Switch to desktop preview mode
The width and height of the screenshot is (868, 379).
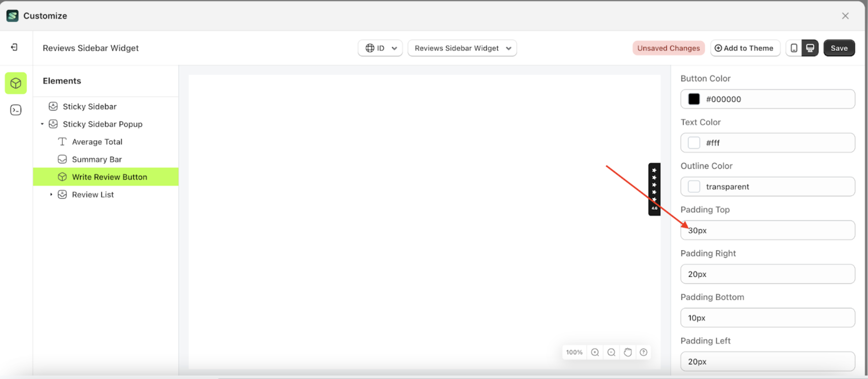(x=810, y=48)
